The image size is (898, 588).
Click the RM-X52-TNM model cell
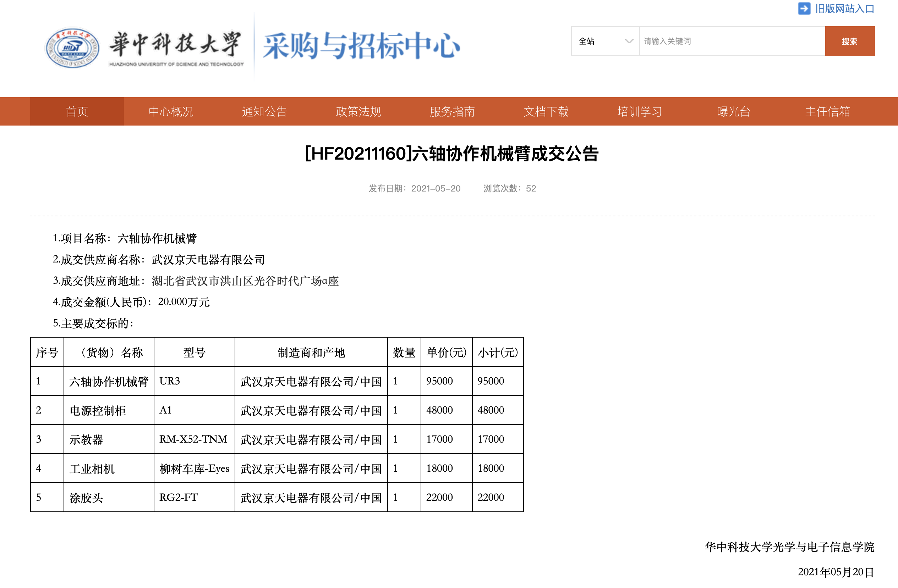194,439
